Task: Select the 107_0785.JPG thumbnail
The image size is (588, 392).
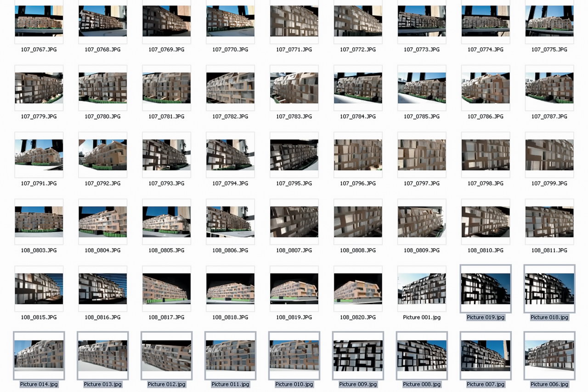Action: pyautogui.click(x=422, y=88)
